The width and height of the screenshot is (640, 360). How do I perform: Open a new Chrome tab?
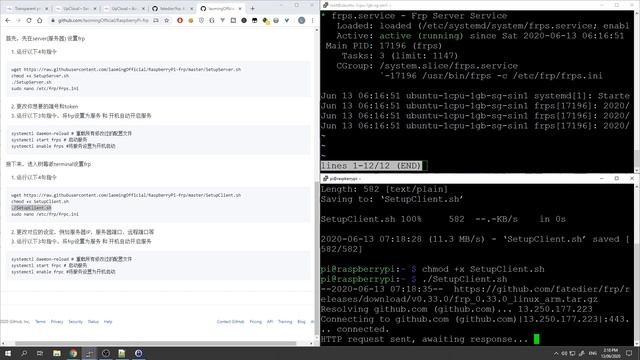[x=253, y=8]
